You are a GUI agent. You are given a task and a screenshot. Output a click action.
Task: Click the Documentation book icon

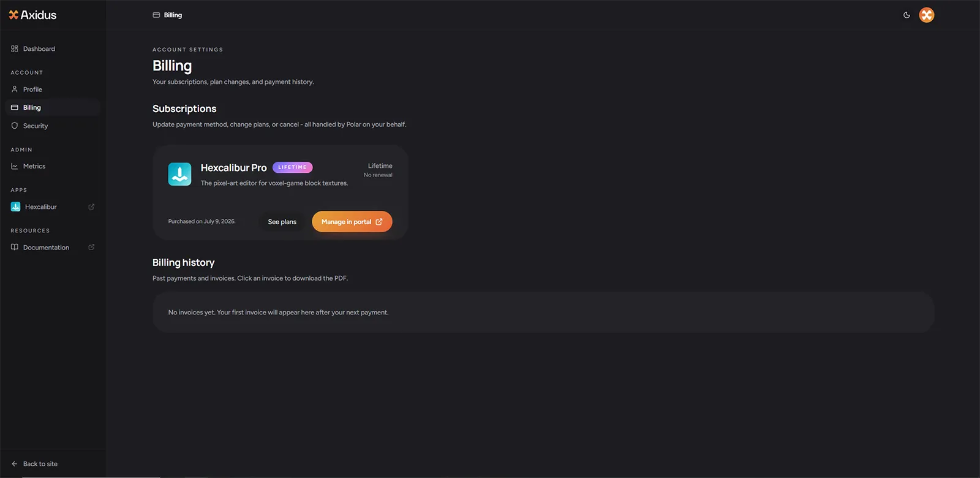coord(15,248)
